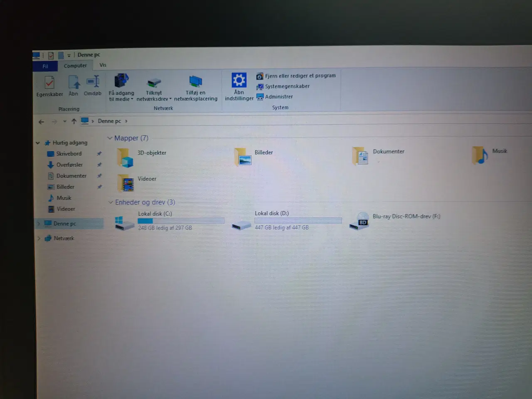
Task: Select Overførsler in sidebar
Action: (69, 165)
